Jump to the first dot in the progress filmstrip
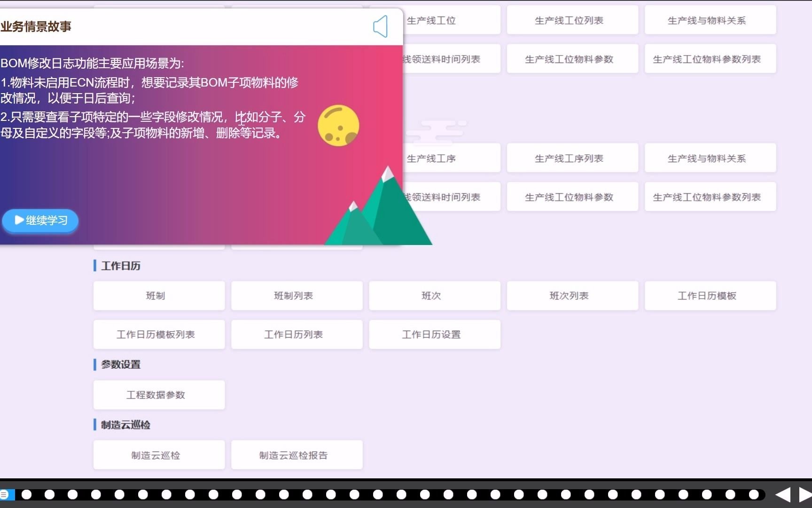 coord(27,494)
